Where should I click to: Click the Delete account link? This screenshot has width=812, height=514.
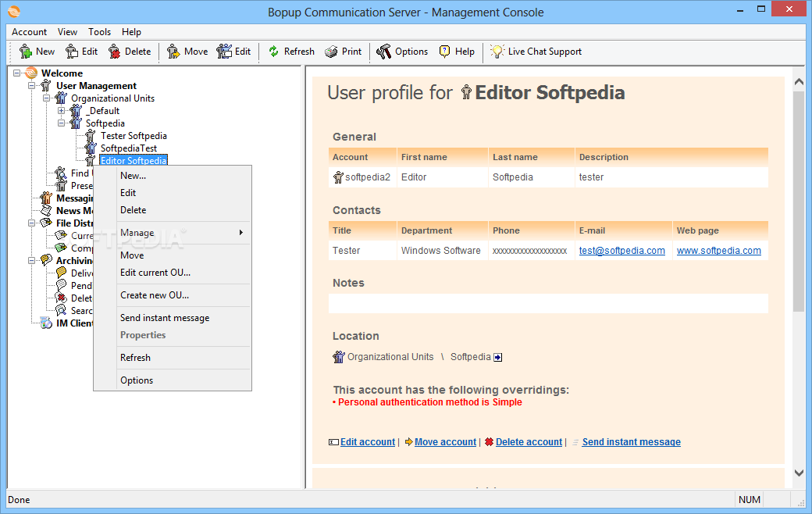[x=529, y=442]
